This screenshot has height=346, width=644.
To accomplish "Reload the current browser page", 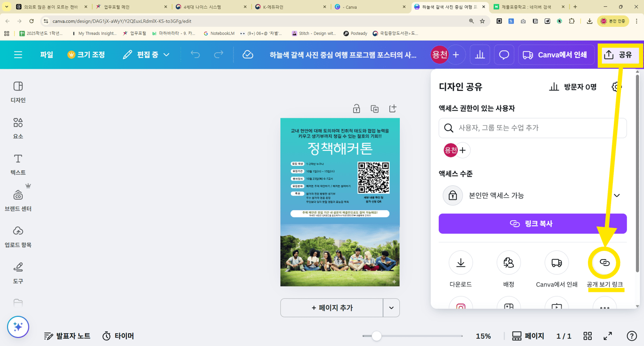I will pyautogui.click(x=32, y=21).
